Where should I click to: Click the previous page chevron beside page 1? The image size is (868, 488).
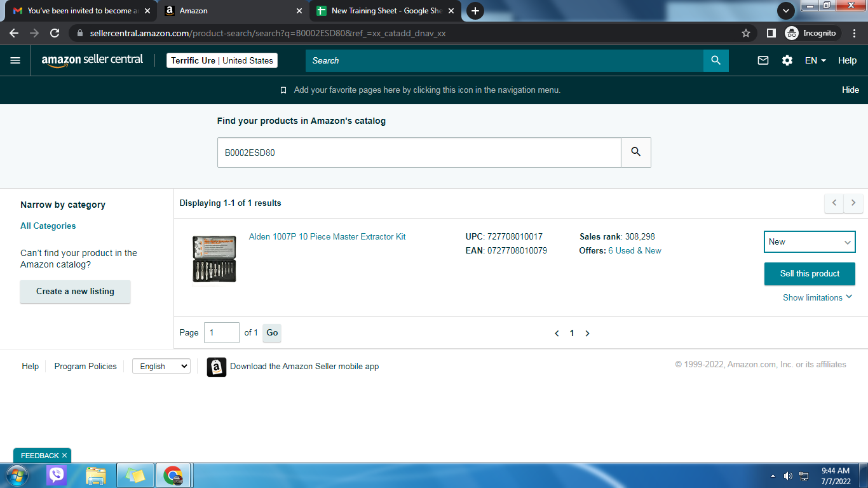pyautogui.click(x=557, y=334)
